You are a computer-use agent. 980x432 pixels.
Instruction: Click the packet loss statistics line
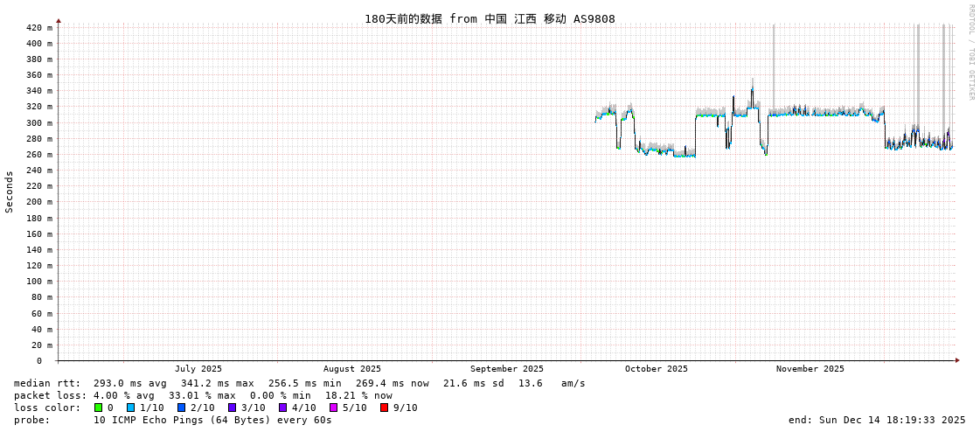(203, 395)
